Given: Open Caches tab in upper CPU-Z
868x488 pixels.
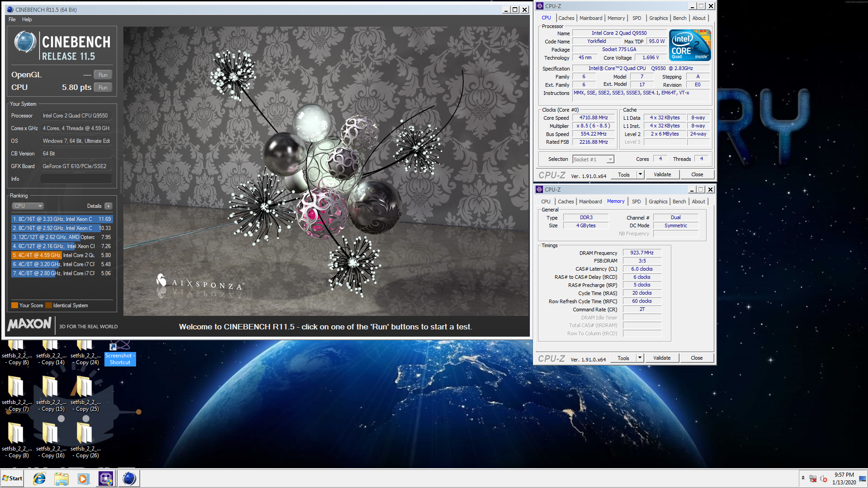Looking at the screenshot, I should coord(566,18).
